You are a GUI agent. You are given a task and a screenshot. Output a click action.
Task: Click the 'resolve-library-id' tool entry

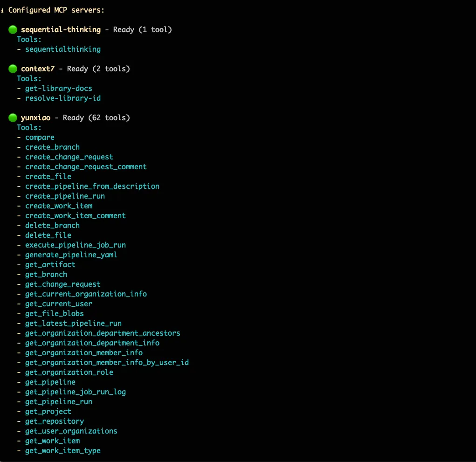(63, 98)
